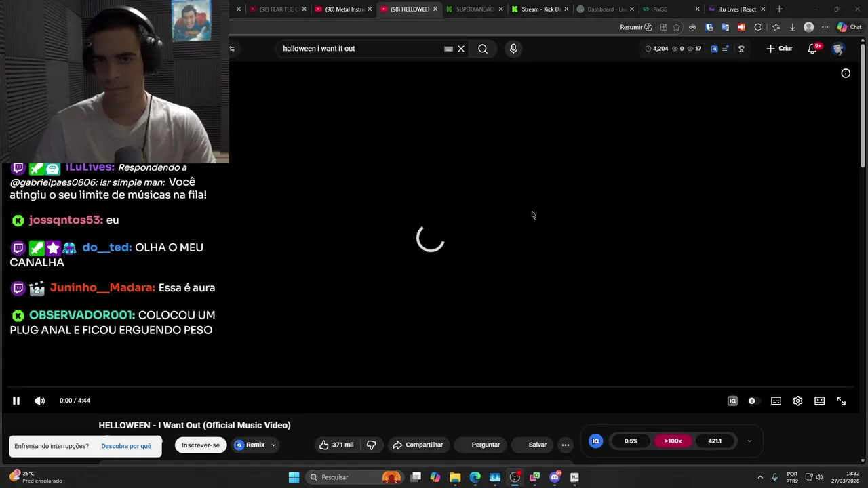Open the player settings gear
The width and height of the screenshot is (868, 488).
[797, 401]
